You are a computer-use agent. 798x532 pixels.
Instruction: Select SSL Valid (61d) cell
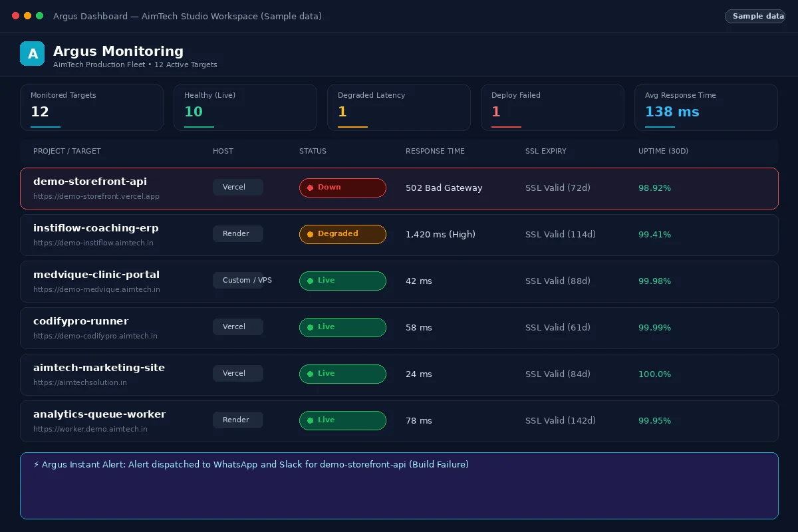coord(558,327)
